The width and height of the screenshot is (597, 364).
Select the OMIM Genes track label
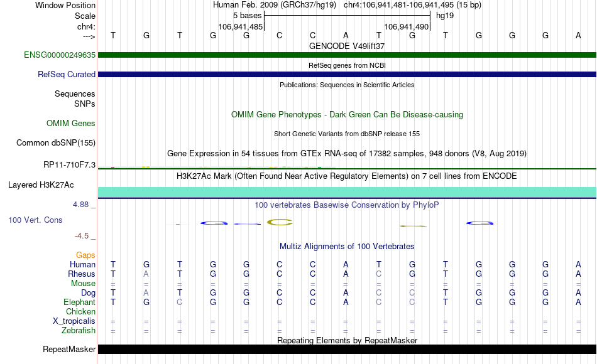point(71,123)
